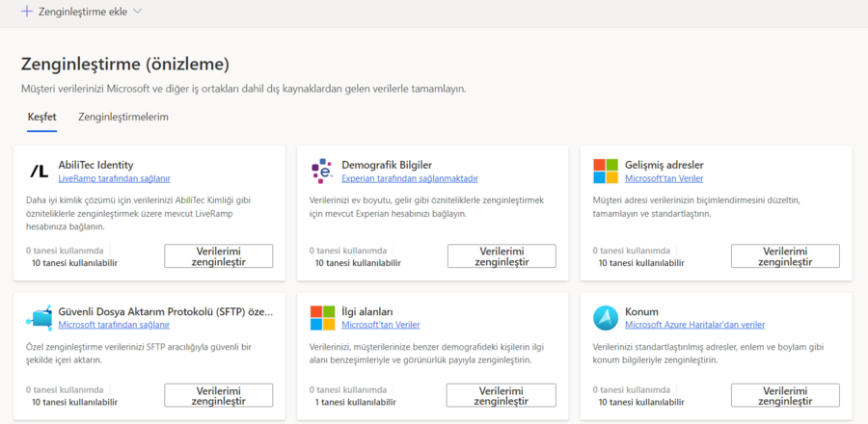
Task: Open Microsoft tarafından sağlanır link on SFTP card
Action: click(x=114, y=325)
